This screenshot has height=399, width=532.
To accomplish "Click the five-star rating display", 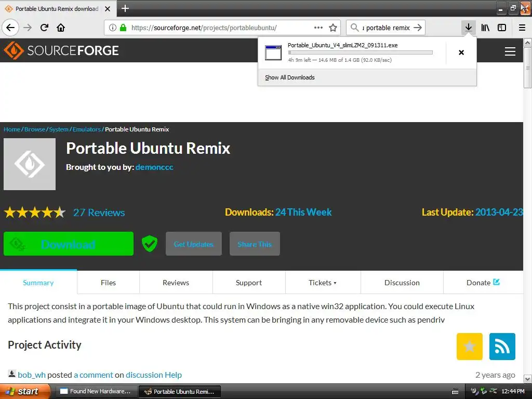I will click(35, 212).
